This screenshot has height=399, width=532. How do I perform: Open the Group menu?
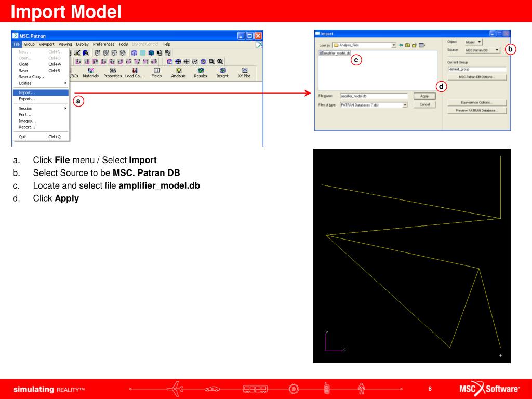[x=29, y=44]
